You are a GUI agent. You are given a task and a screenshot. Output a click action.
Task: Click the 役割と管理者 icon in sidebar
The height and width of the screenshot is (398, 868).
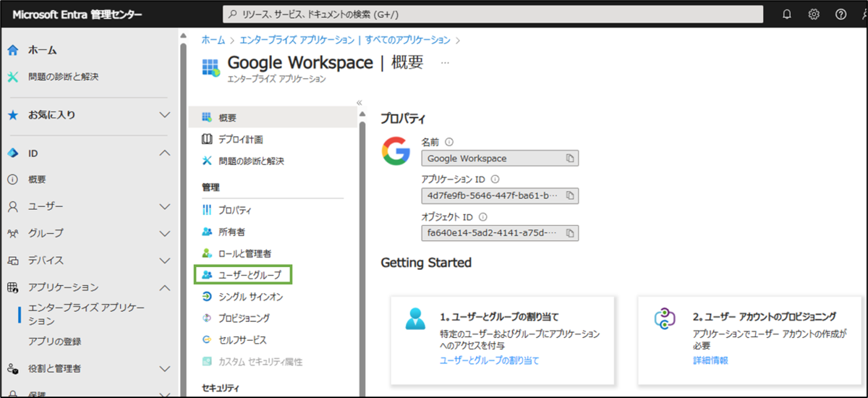(13, 368)
